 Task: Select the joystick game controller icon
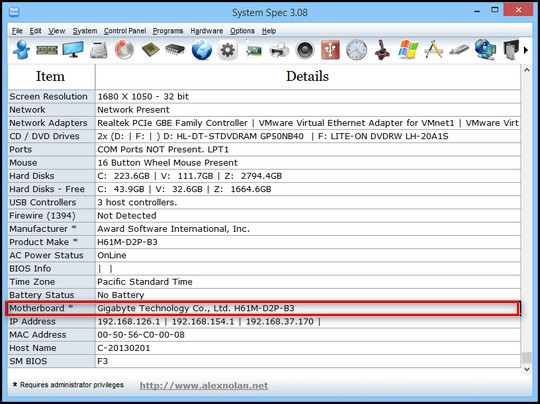(x=382, y=50)
